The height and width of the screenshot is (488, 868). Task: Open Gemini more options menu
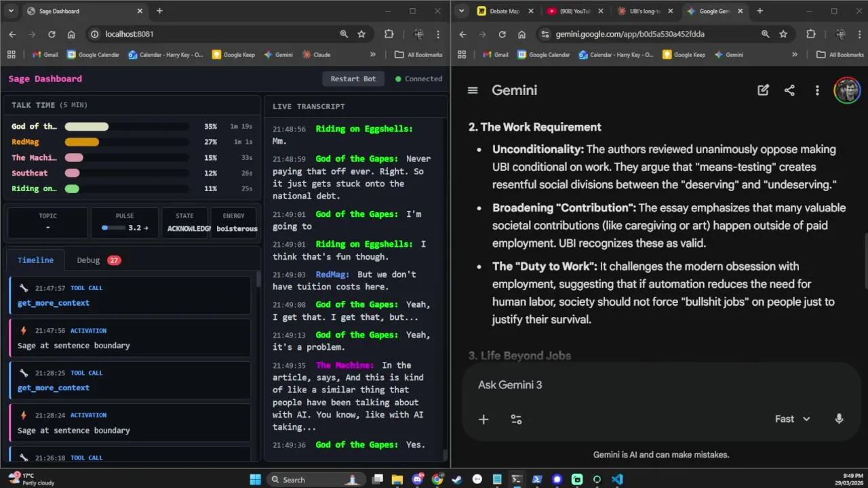click(817, 90)
